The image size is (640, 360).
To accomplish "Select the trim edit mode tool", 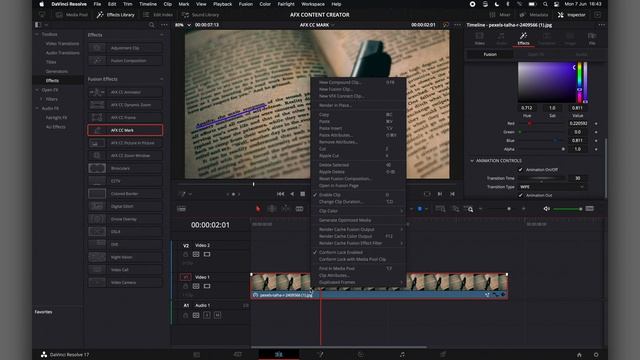I will click(271, 209).
